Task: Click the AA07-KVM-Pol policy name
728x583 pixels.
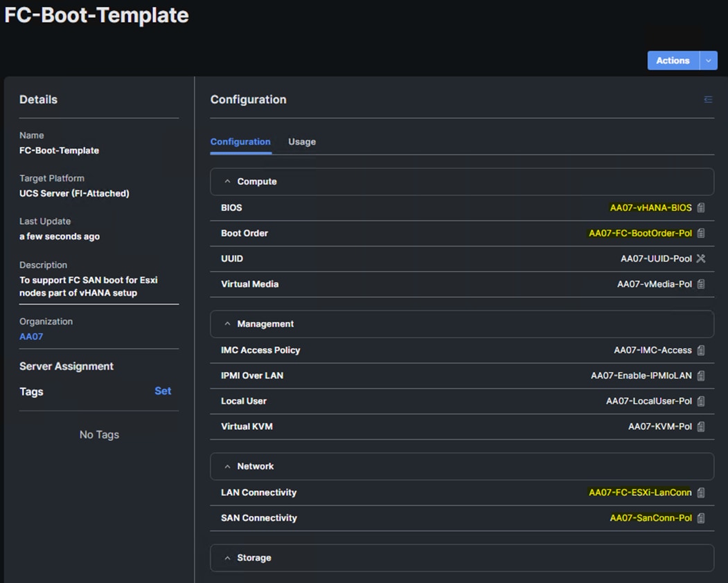Action: pos(659,427)
